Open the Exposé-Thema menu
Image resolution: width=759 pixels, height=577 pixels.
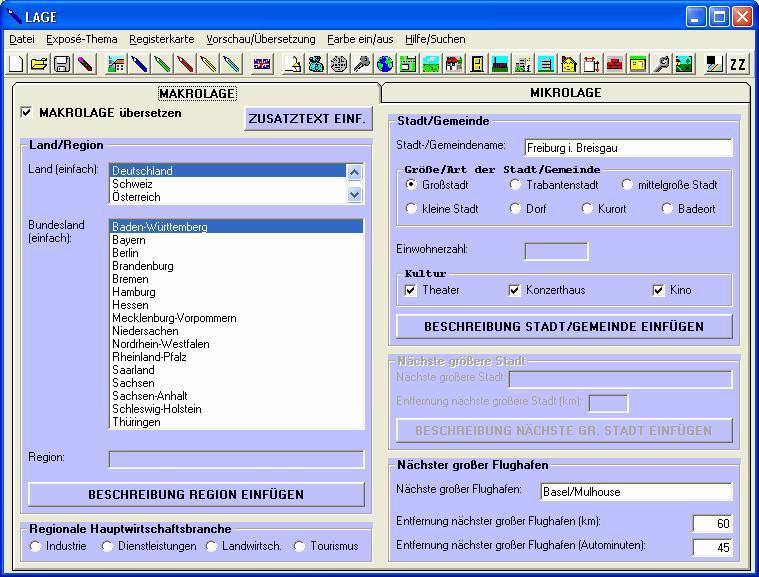coord(82,39)
